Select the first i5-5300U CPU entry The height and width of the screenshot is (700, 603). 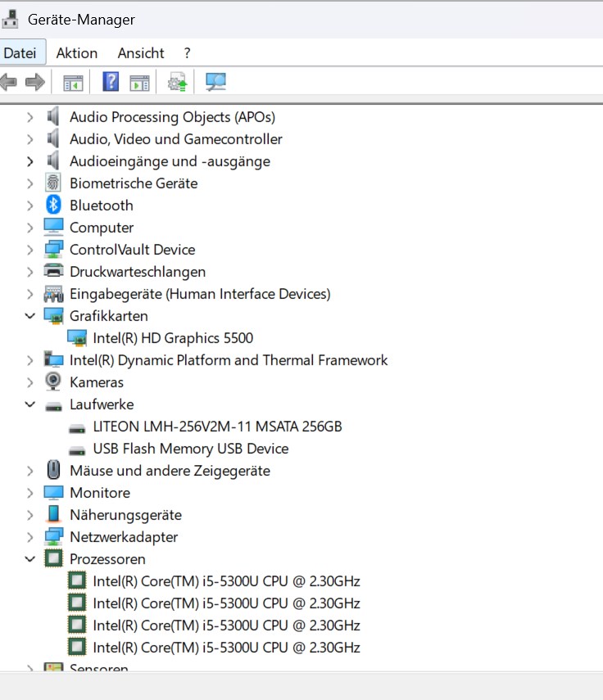[x=226, y=581]
